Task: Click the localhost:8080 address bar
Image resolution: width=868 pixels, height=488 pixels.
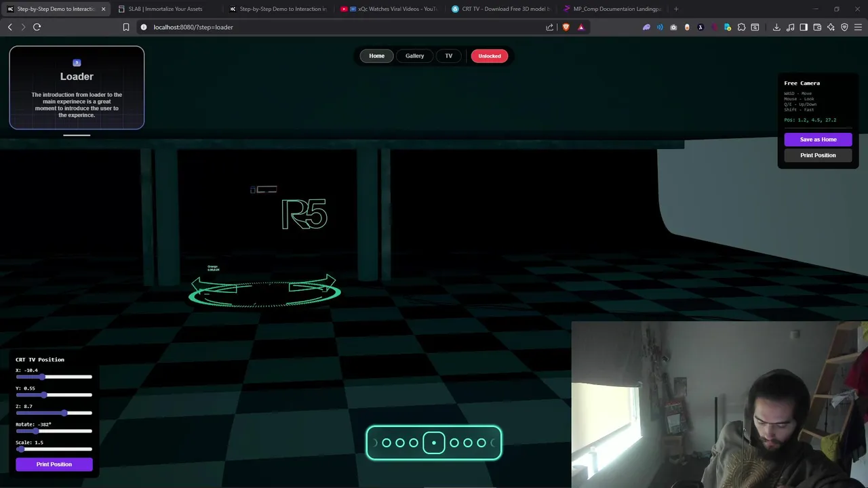Action: tap(346, 27)
